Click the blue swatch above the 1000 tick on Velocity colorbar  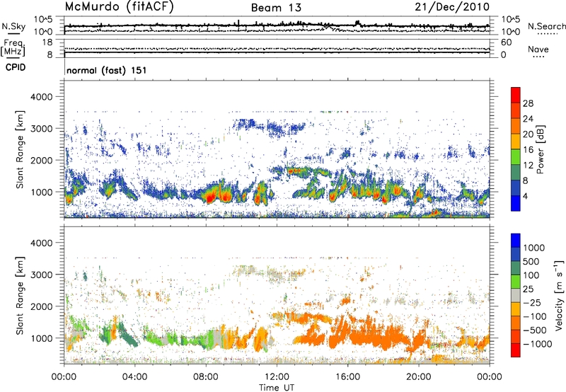pos(516,241)
